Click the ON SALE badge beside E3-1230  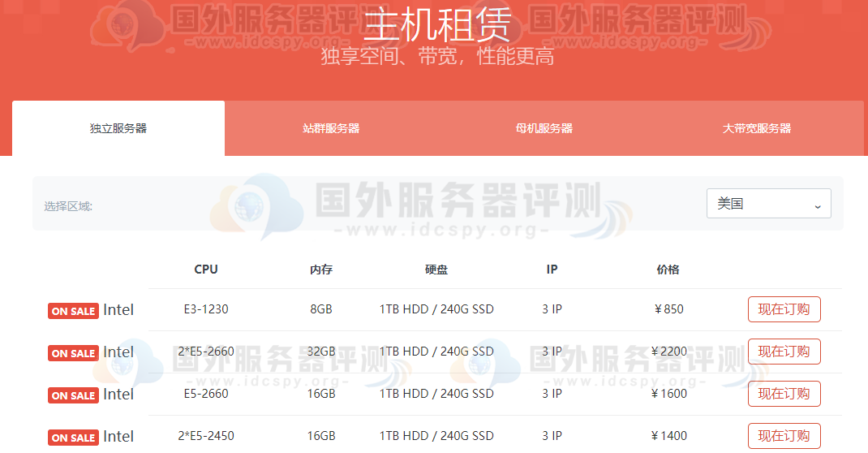(x=73, y=311)
